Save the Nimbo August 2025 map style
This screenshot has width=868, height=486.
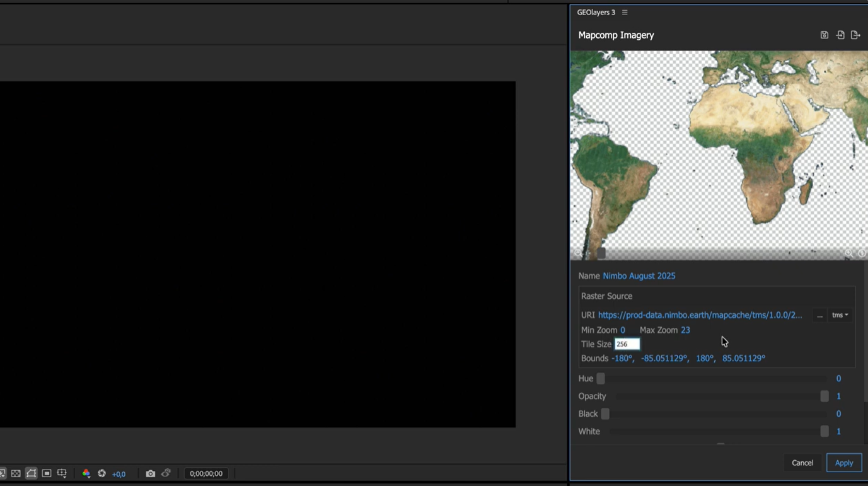824,35
